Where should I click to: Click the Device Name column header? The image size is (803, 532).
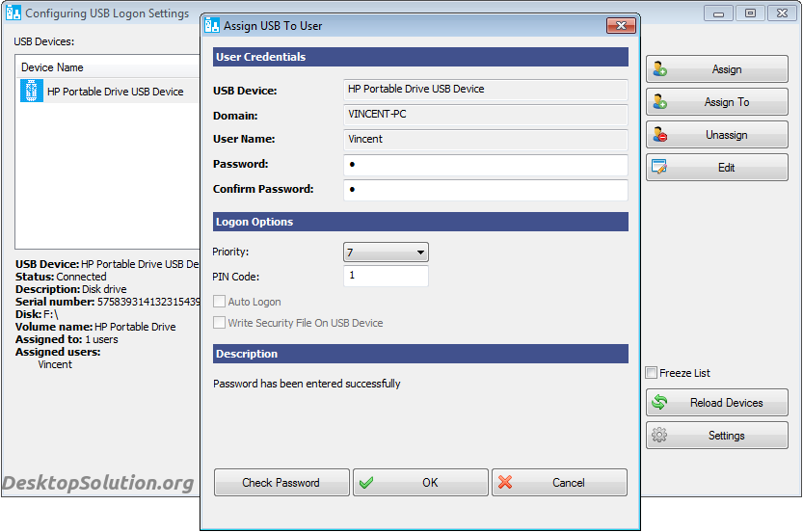[108, 67]
